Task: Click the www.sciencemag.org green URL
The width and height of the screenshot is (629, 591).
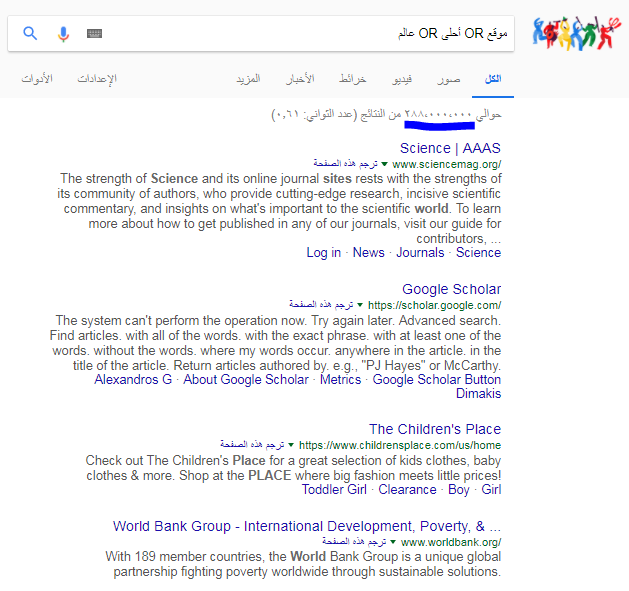Action: click(x=446, y=164)
